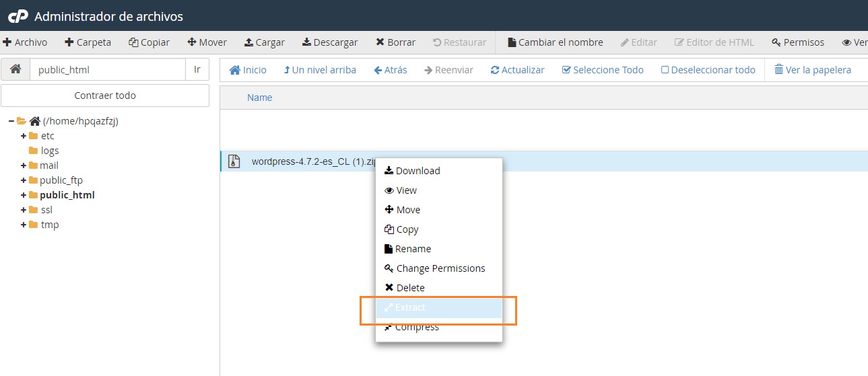The height and width of the screenshot is (376, 868).
Task: Click the Borrar toolbar button
Action: (x=396, y=42)
